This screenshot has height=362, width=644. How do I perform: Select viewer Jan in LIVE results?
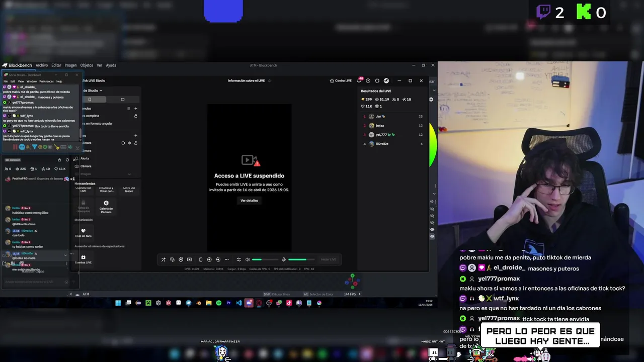point(393,116)
